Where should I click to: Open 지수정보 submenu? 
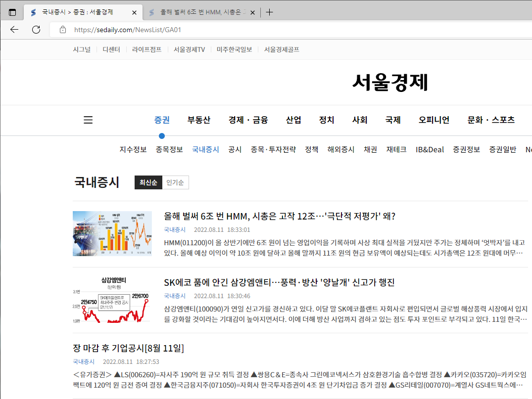coord(133,149)
